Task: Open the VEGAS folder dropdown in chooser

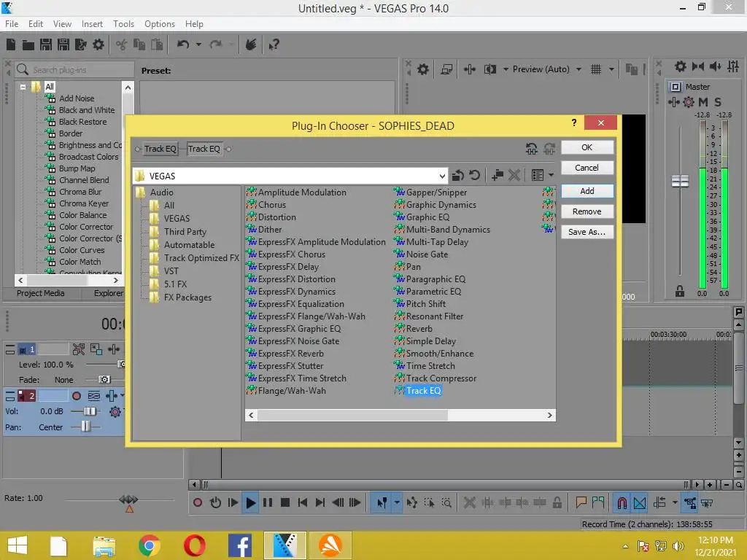Action: 442,176
